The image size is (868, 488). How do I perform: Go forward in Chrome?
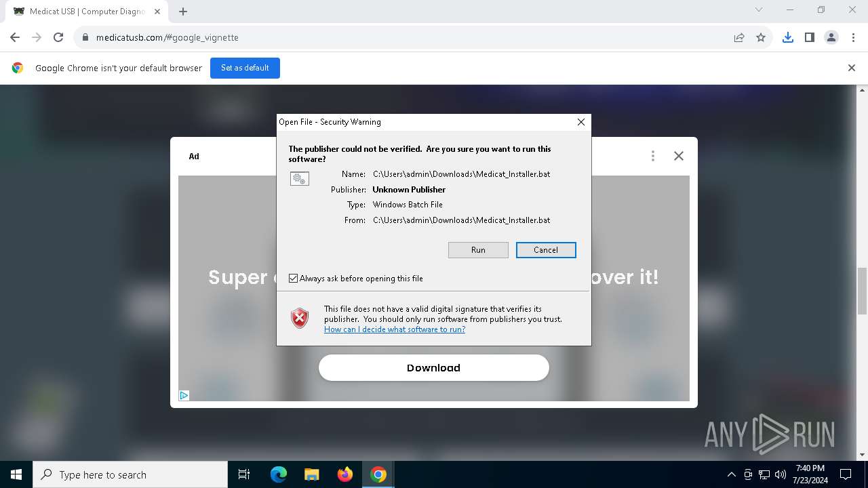[37, 37]
